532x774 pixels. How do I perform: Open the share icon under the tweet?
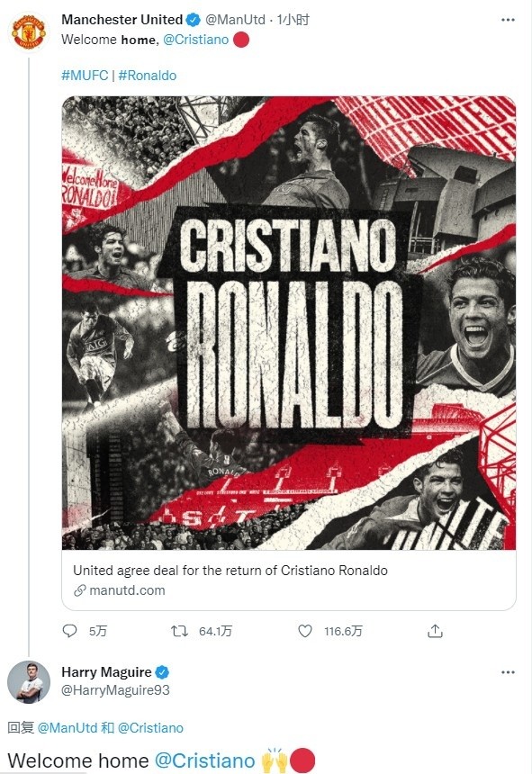[435, 631]
